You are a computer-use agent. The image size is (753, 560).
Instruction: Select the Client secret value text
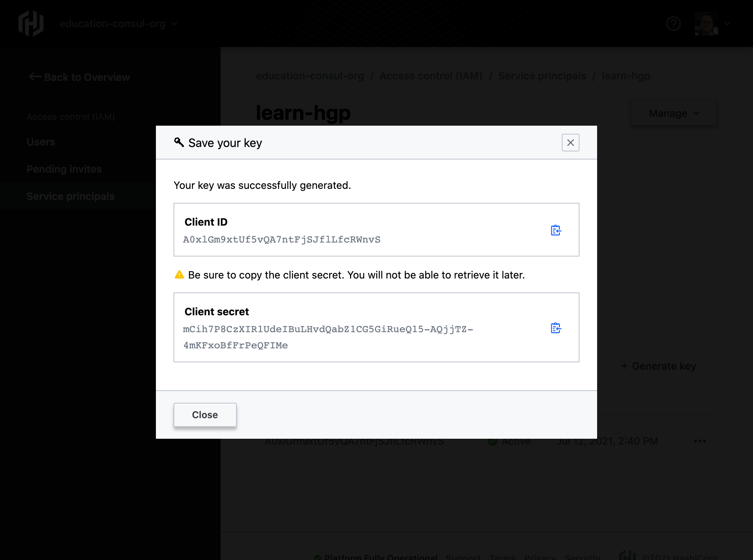tap(328, 337)
